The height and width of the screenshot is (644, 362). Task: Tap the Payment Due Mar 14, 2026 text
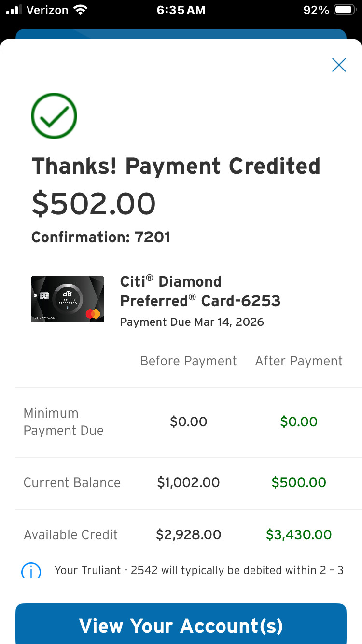pos(192,322)
